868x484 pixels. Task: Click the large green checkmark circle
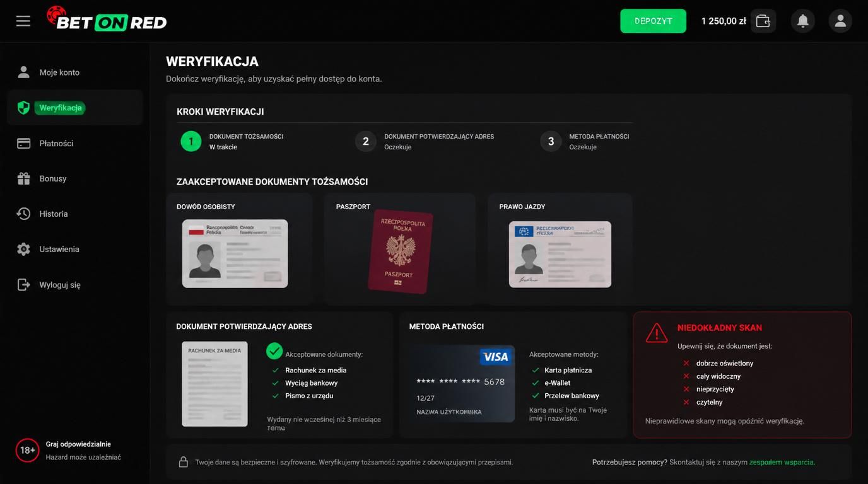(274, 350)
